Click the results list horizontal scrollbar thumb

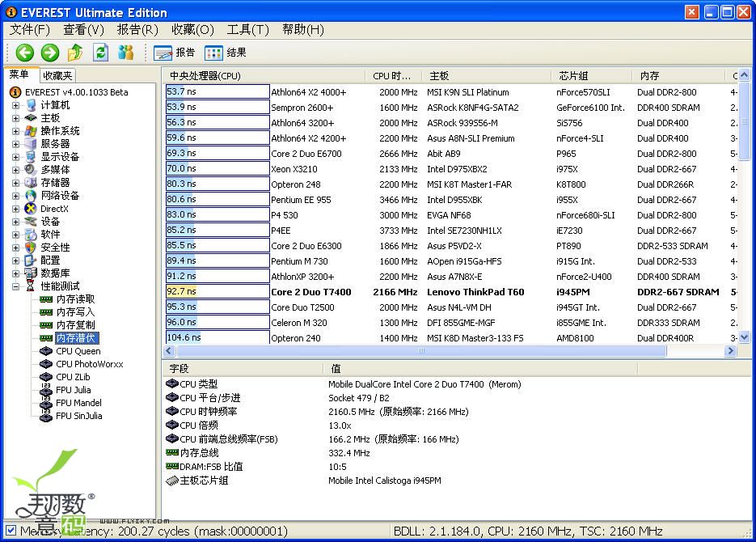pyautogui.click(x=420, y=350)
